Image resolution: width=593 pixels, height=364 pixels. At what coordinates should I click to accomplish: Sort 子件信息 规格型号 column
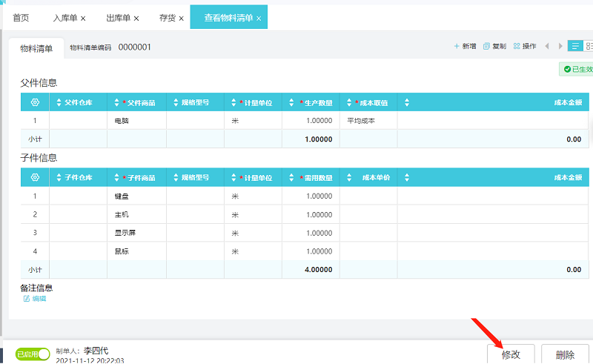click(176, 177)
